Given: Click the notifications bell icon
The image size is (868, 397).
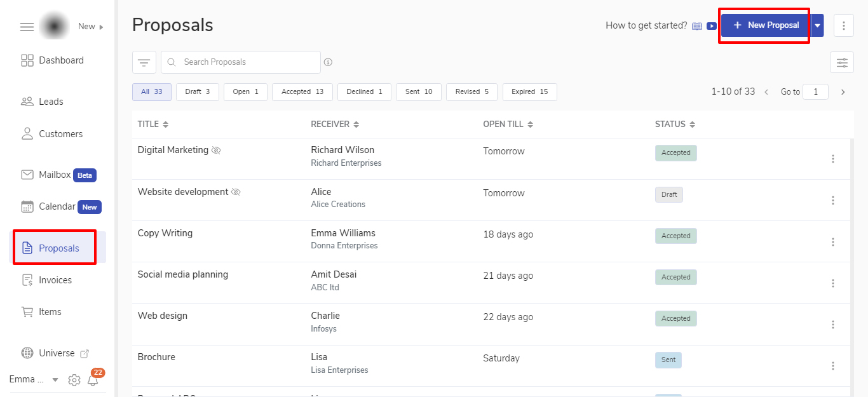Looking at the screenshot, I should coord(93,380).
